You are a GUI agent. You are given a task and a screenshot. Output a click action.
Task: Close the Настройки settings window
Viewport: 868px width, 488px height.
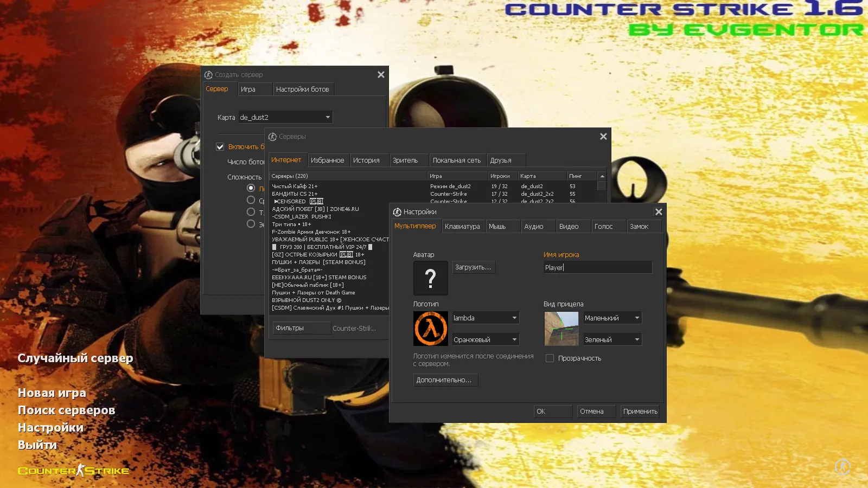(x=659, y=212)
